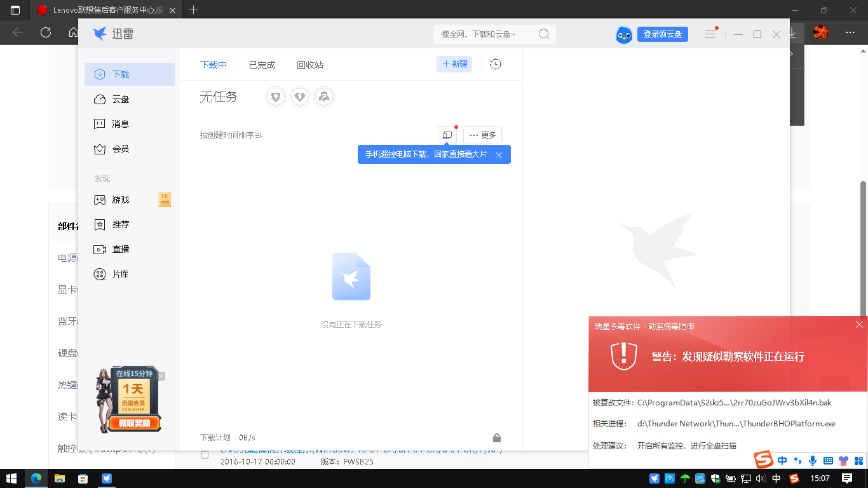
Task: Click the Sogou tray icon in taskbar
Action: 794,478
